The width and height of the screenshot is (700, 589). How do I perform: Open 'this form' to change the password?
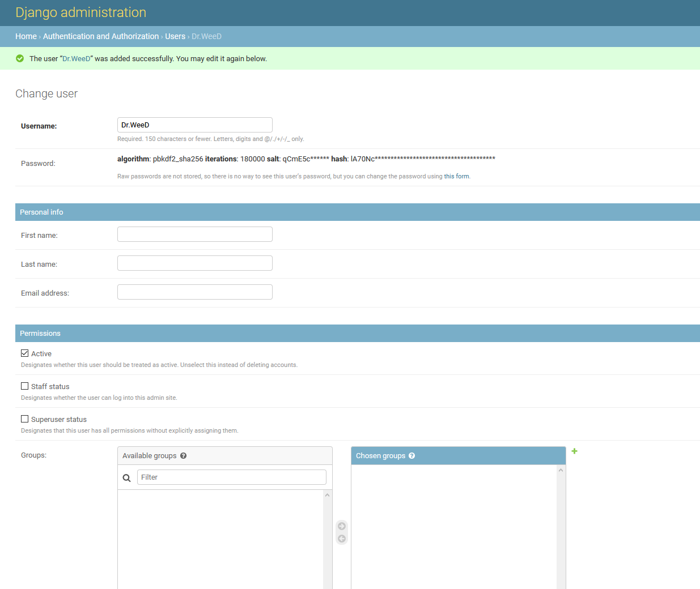pyautogui.click(x=456, y=177)
